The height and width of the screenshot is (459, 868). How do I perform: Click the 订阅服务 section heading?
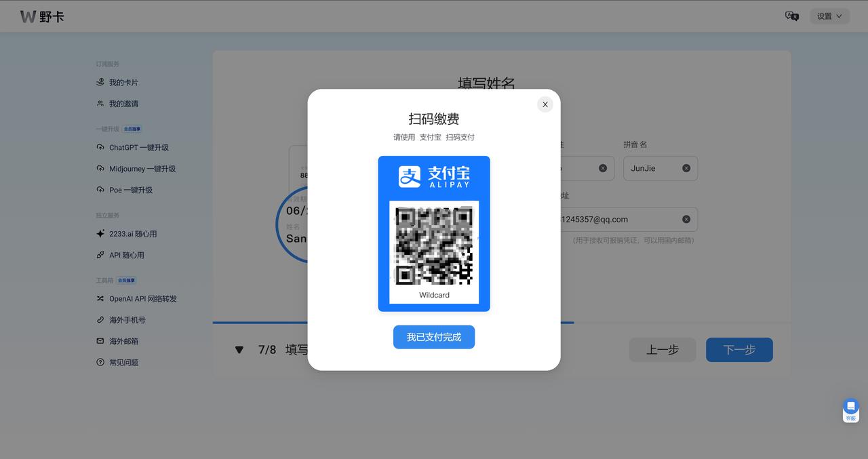pos(107,64)
